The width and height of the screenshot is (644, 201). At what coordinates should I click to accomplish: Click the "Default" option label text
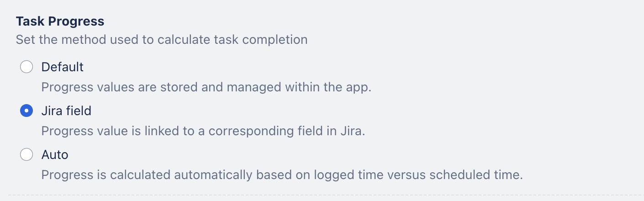63,67
